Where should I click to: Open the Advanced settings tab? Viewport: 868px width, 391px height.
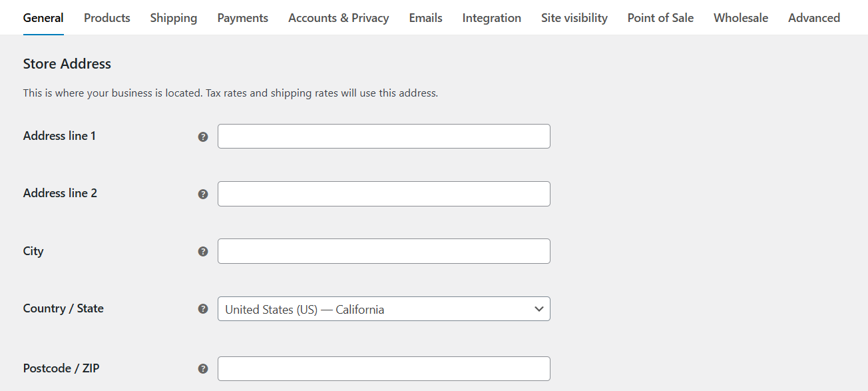pos(813,18)
